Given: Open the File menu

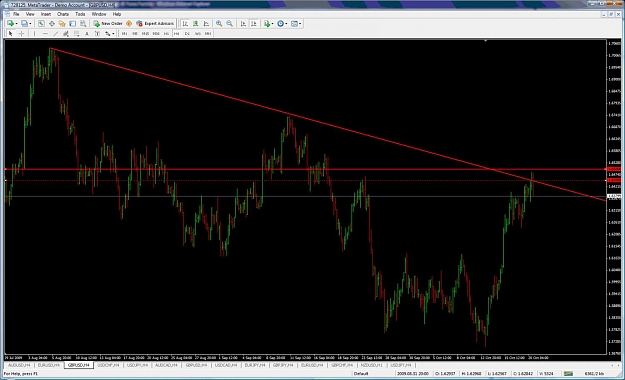Looking at the screenshot, I should pos(16,14).
